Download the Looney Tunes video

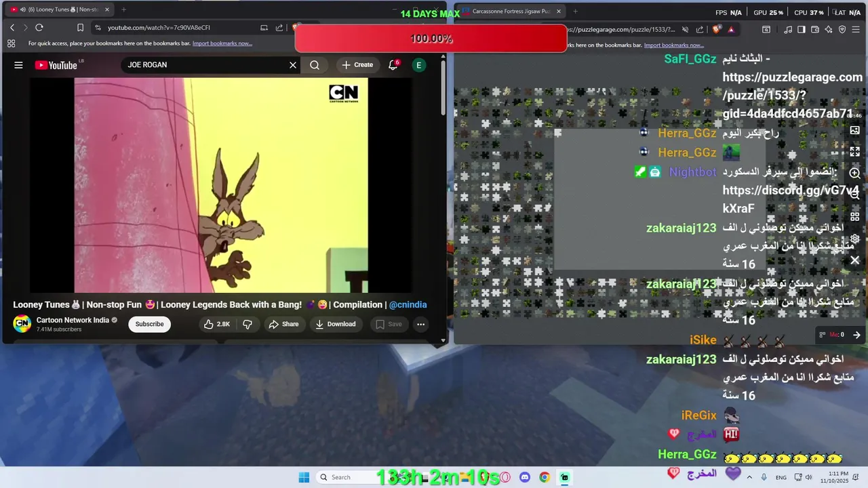(336, 324)
